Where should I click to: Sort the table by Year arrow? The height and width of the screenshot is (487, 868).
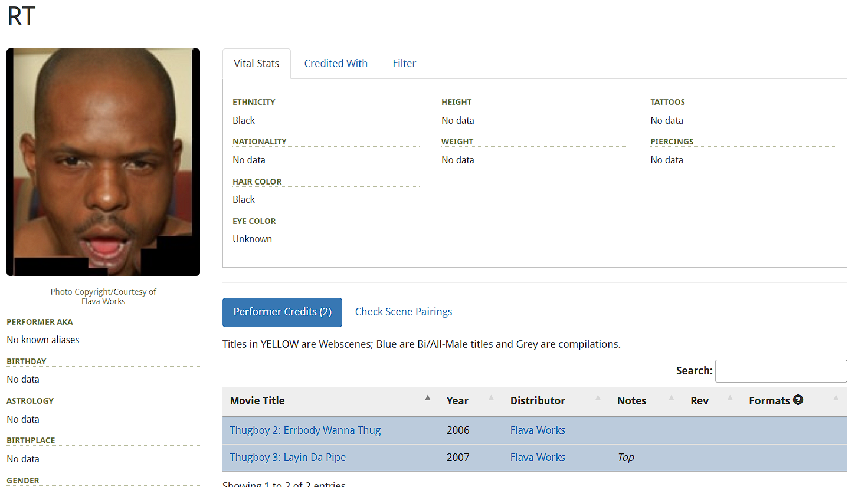pos(491,398)
